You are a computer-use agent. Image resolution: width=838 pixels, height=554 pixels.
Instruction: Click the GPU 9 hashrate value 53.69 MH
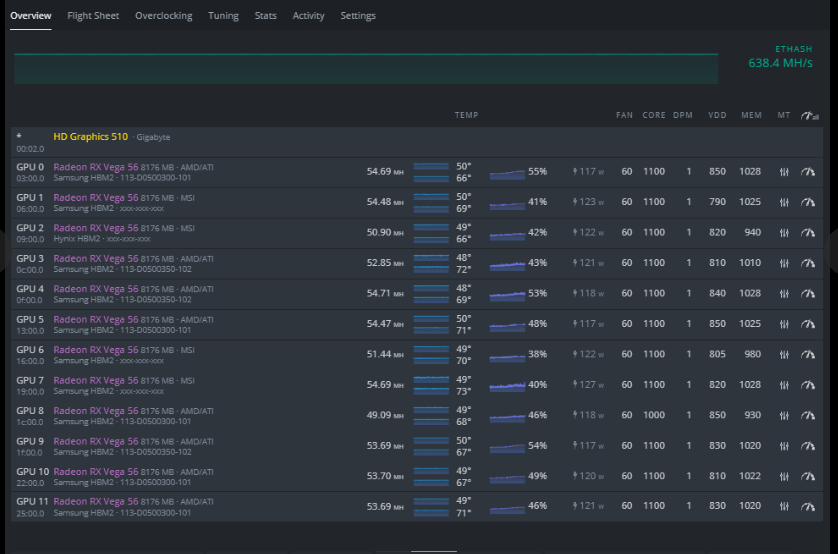(x=385, y=446)
